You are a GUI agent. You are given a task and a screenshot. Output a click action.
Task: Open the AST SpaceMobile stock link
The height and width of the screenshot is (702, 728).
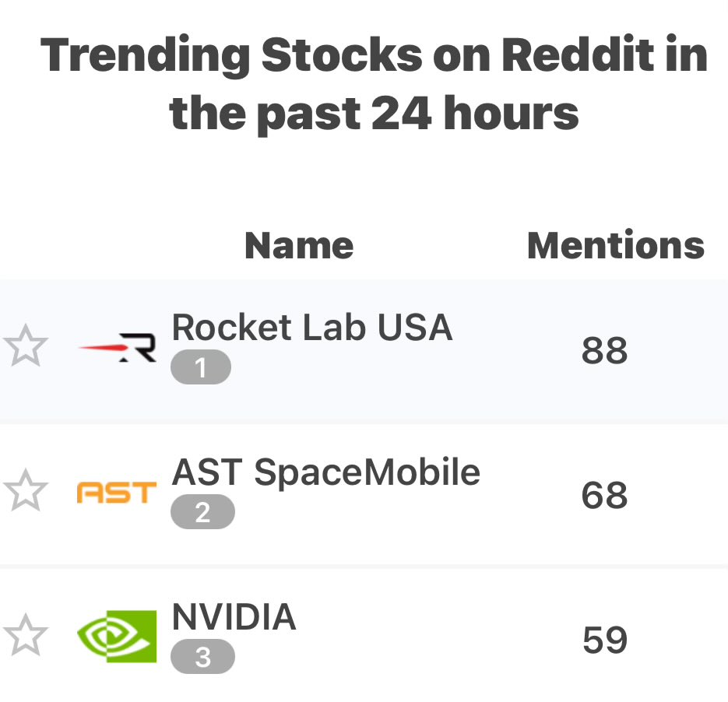click(x=326, y=472)
